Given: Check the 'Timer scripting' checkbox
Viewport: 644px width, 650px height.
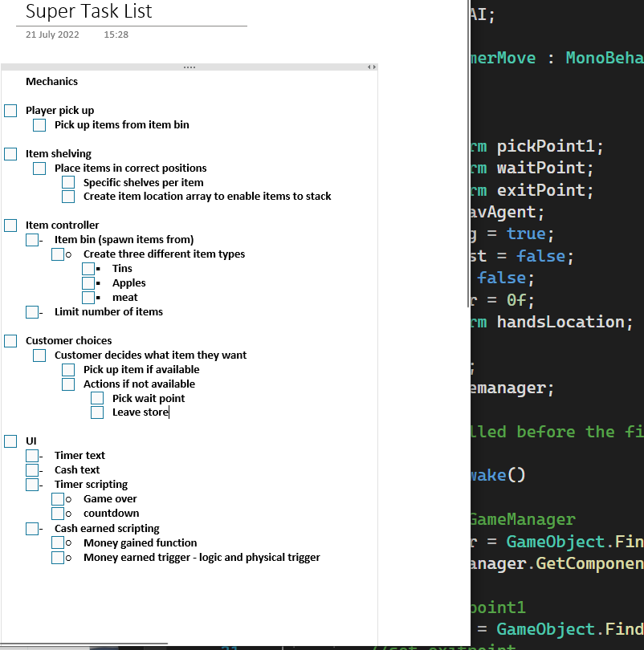Looking at the screenshot, I should click(x=32, y=485).
